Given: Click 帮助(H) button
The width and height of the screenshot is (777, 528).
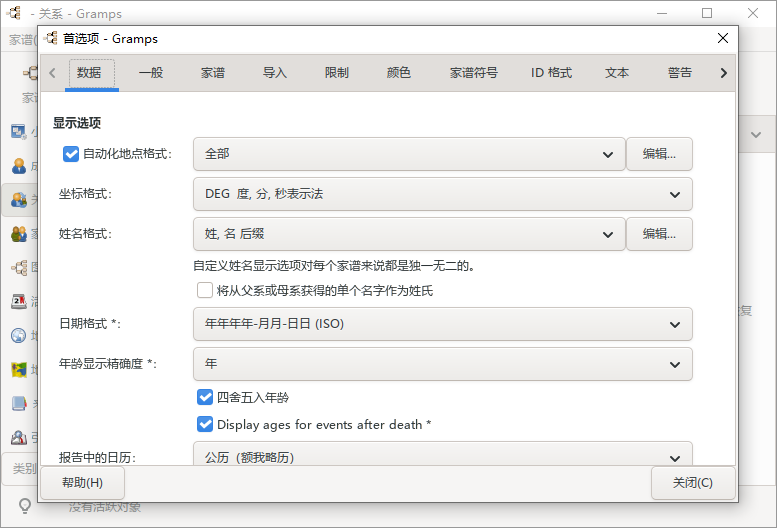Looking at the screenshot, I should (x=82, y=482).
